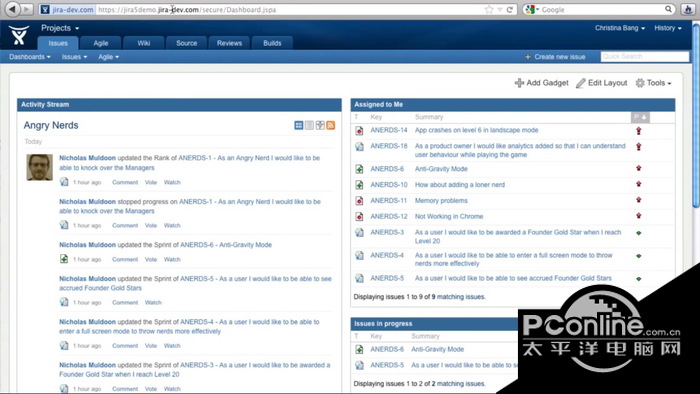700x394 pixels.
Task: Click the JIRA logo in the header
Action: [19, 35]
